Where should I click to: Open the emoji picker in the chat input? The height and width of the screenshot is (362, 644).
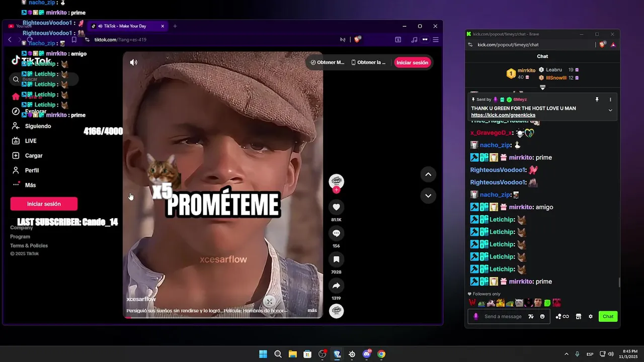tap(542, 316)
